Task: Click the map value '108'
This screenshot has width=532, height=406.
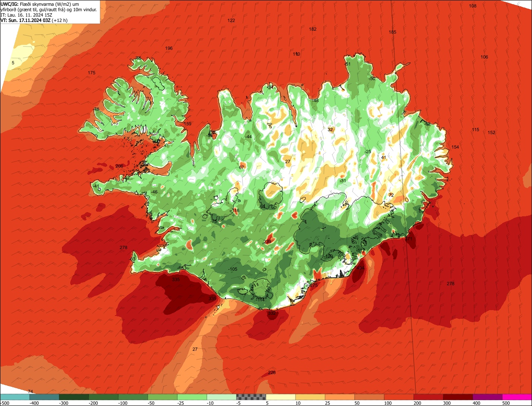Action: (x=473, y=6)
